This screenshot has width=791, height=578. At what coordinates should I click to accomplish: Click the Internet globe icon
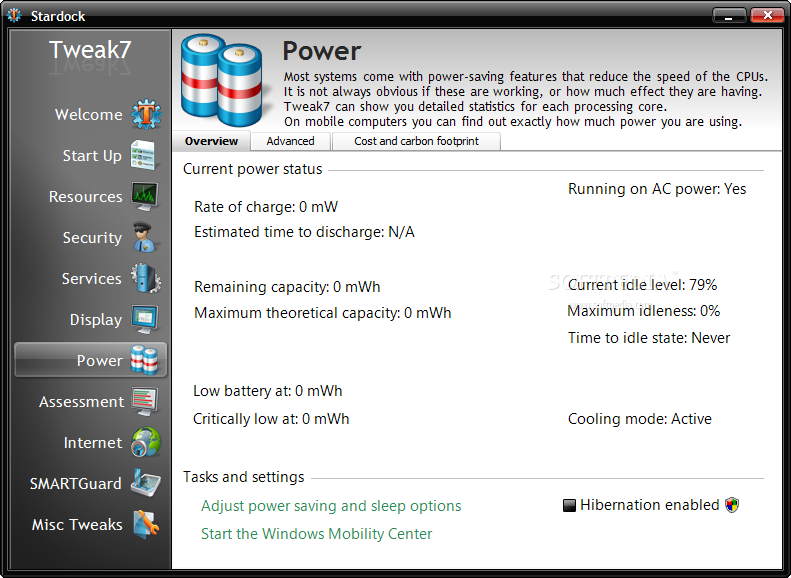(x=146, y=442)
